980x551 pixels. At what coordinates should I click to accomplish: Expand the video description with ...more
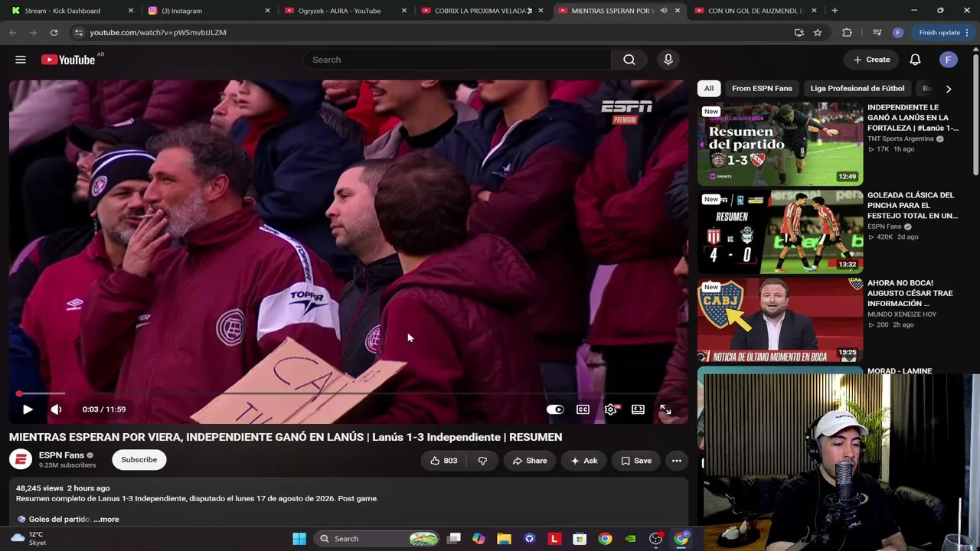106,519
